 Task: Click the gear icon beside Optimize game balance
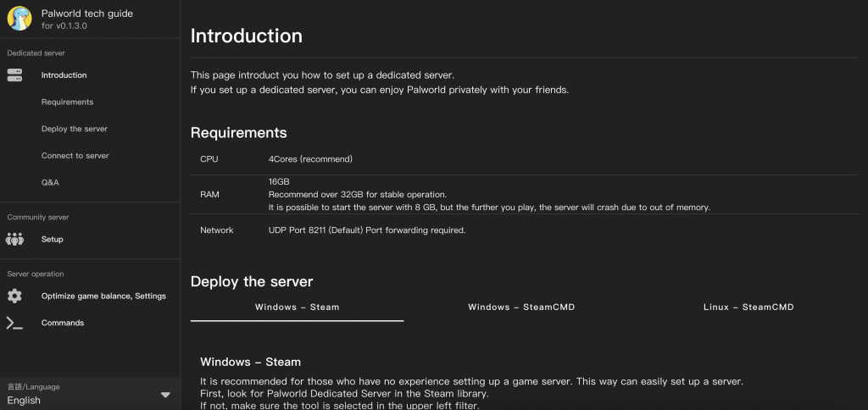tap(14, 296)
